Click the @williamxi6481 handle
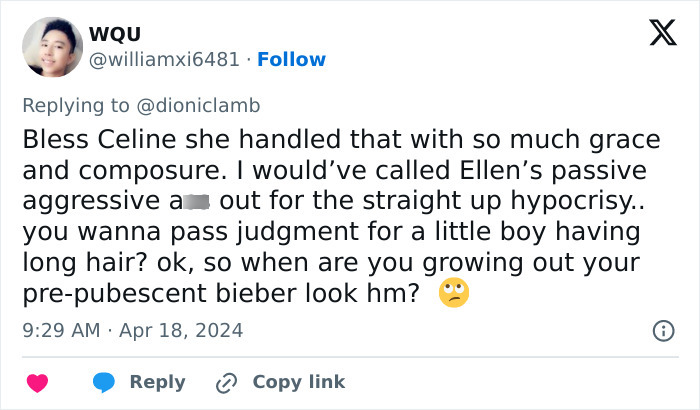The image size is (700, 410). pyautogui.click(x=165, y=60)
